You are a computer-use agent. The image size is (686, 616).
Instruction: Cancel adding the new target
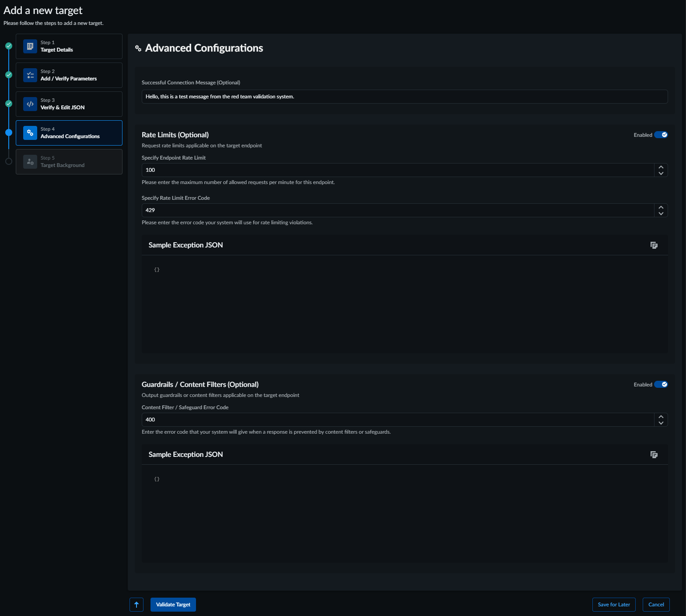656,605
